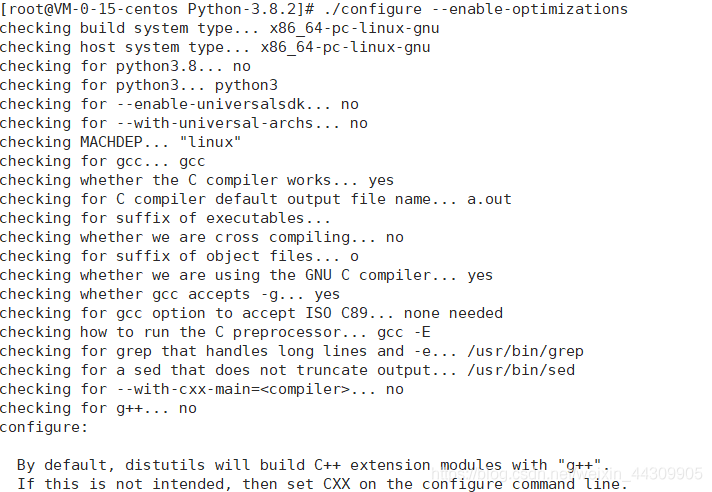Click the --with-universal-archs check line
The image size is (712, 492).
tap(184, 123)
